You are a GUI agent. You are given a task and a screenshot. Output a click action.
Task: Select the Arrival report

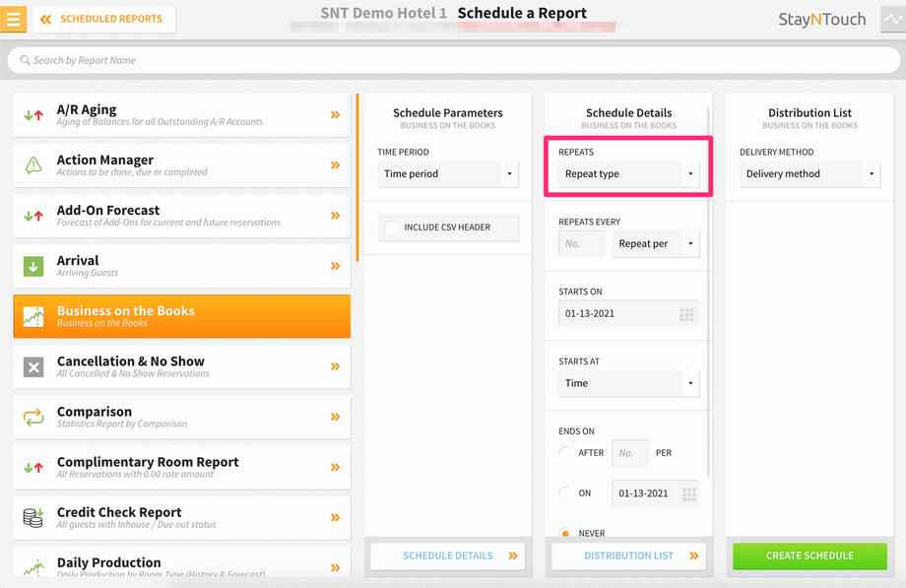pos(182,266)
